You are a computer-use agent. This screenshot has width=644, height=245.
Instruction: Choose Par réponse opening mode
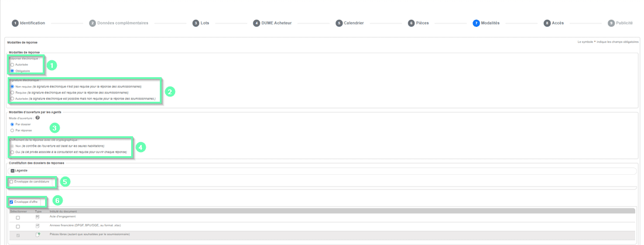12,130
